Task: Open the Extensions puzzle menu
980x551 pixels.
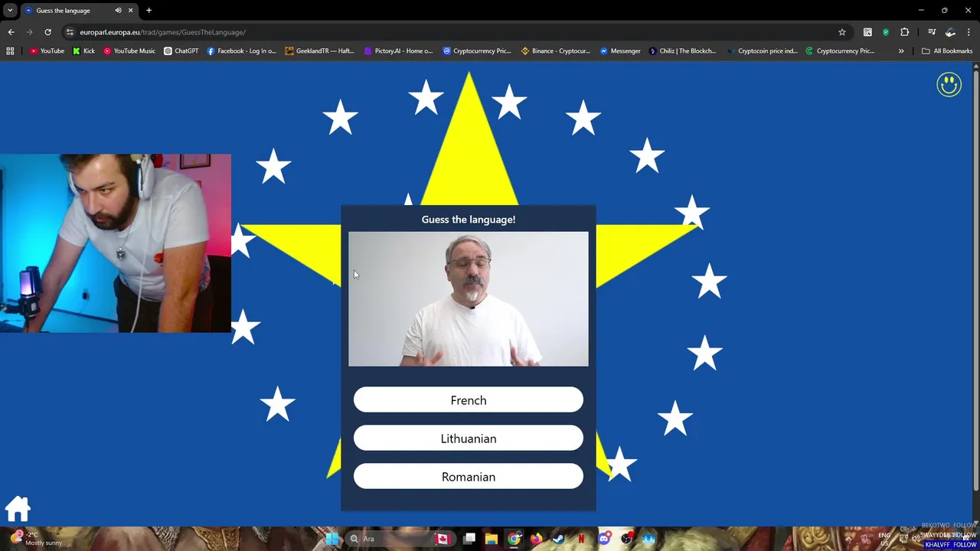Action: coord(905,32)
